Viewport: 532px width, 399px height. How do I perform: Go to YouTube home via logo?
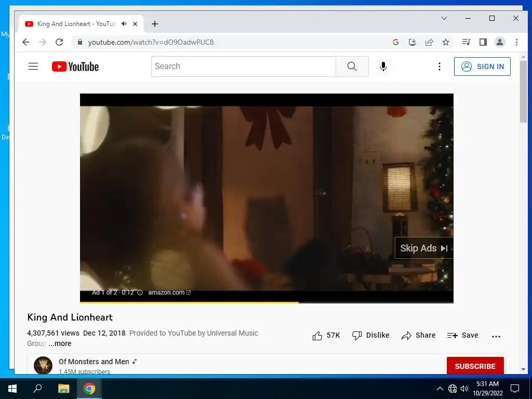(75, 66)
